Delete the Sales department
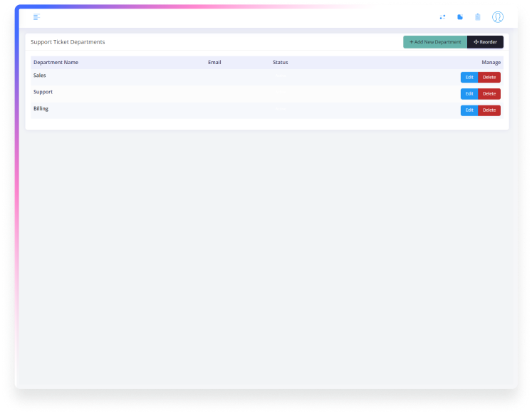 pos(489,77)
